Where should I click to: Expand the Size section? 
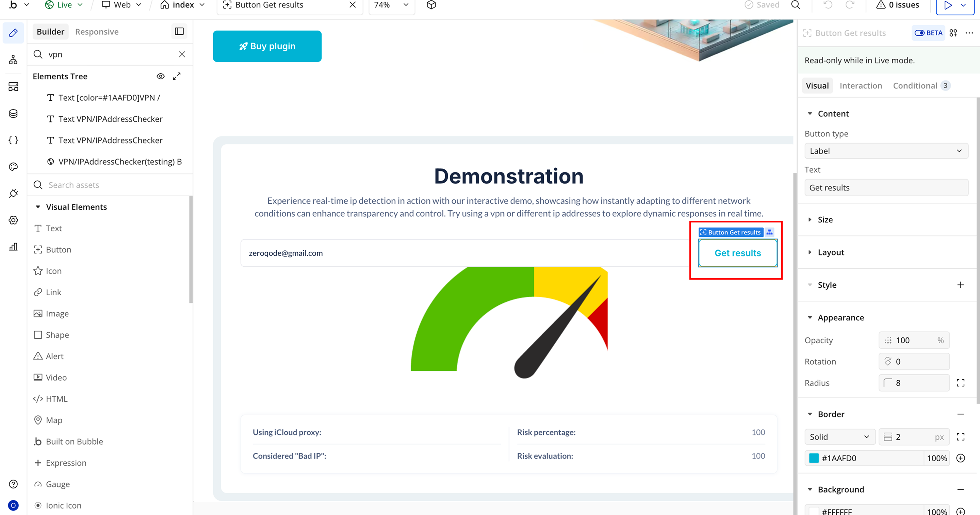click(825, 219)
